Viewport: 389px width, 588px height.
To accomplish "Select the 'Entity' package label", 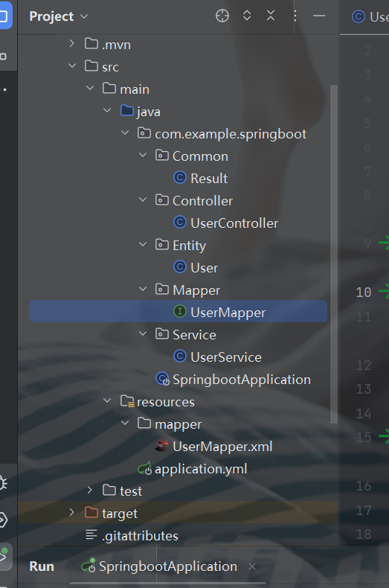I will pos(189,246).
